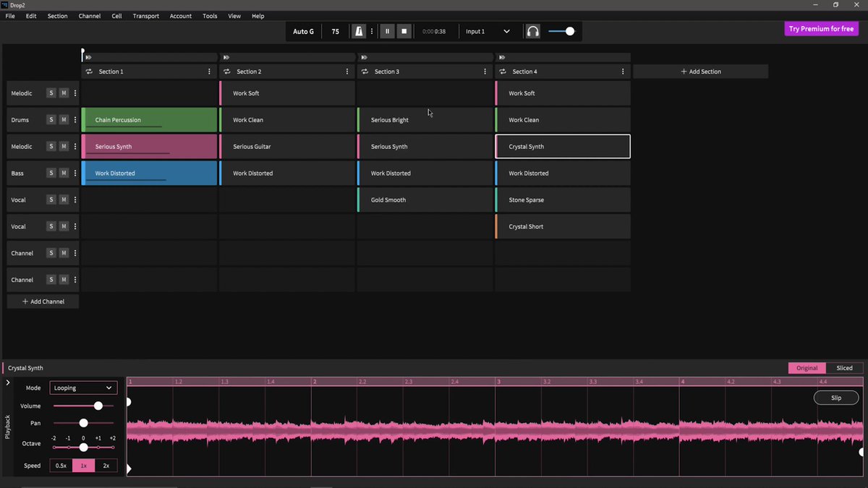This screenshot has width=868, height=488.
Task: Solo the Bass channel
Action: [51, 173]
